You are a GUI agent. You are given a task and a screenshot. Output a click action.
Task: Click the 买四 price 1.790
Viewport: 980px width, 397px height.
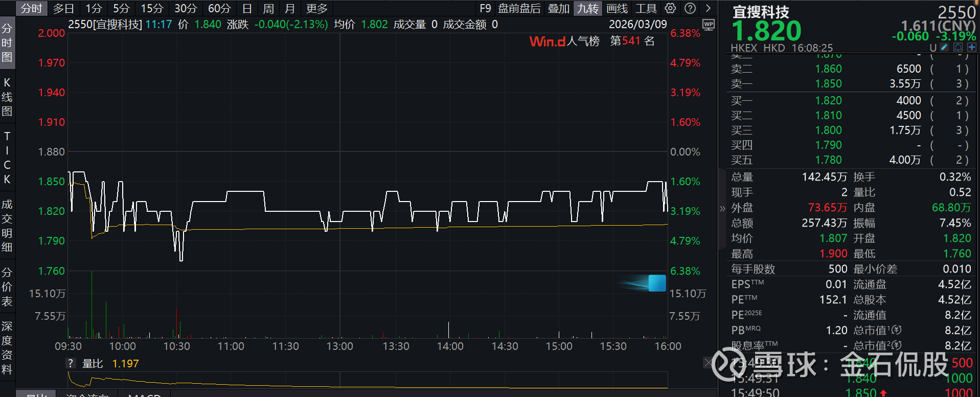828,145
